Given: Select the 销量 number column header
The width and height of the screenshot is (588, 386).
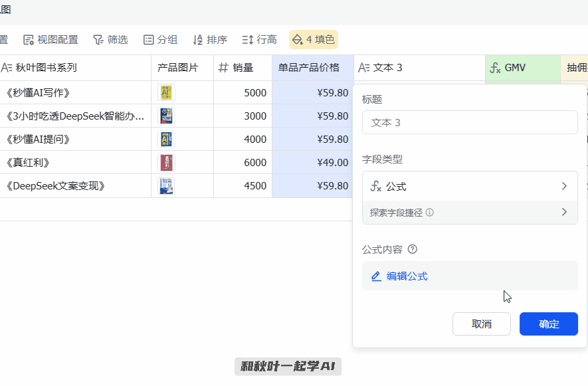Looking at the screenshot, I should [x=243, y=68].
